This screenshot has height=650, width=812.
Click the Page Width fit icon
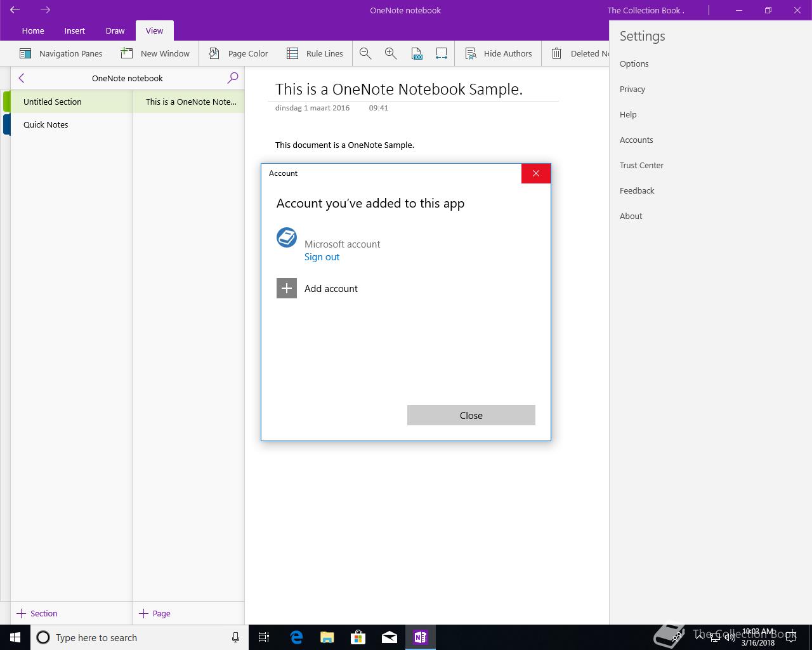pos(442,54)
